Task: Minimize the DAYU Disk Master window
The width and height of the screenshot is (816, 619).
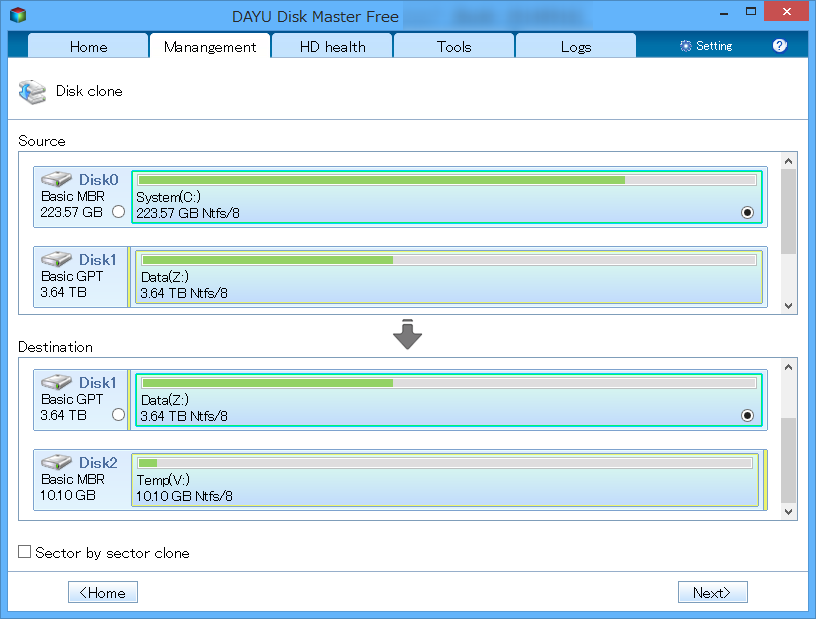Action: pyautogui.click(x=723, y=12)
